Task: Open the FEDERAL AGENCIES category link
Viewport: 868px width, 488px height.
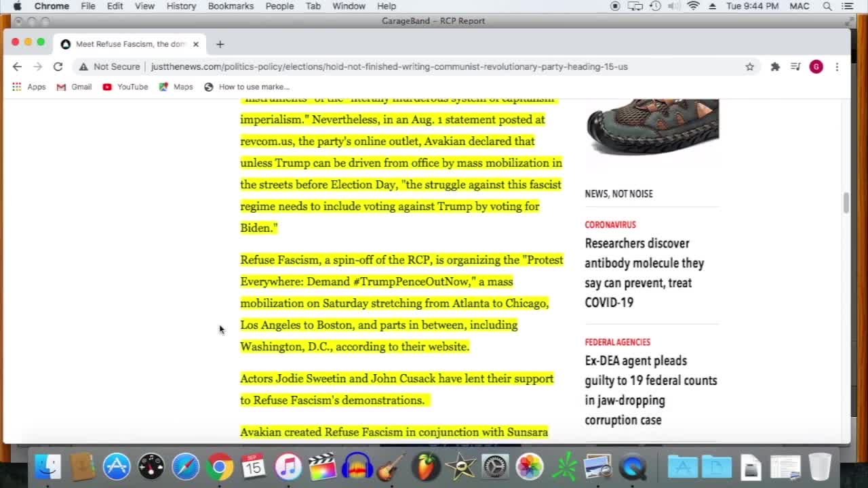Action: [617, 342]
